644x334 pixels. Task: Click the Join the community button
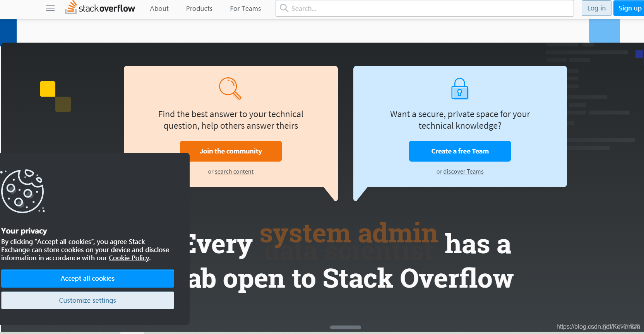231,151
